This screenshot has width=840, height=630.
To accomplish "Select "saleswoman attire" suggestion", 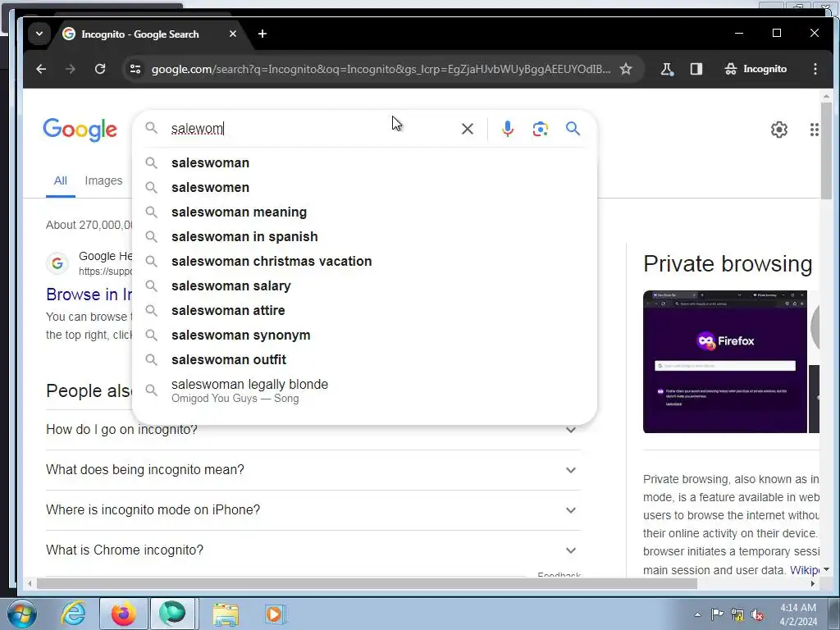I will click(364, 311).
